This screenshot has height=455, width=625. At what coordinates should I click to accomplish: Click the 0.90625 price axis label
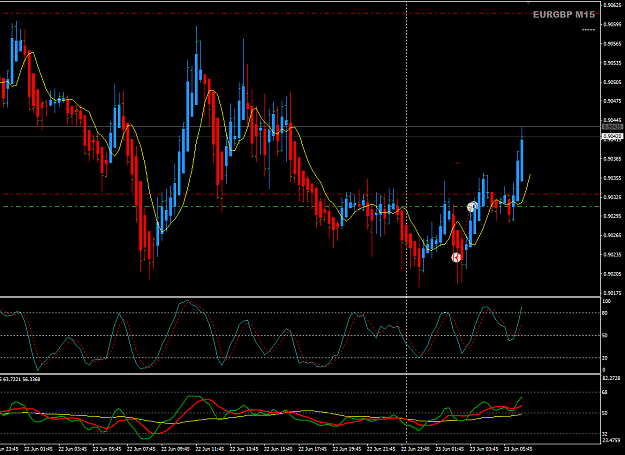tap(613, 5)
